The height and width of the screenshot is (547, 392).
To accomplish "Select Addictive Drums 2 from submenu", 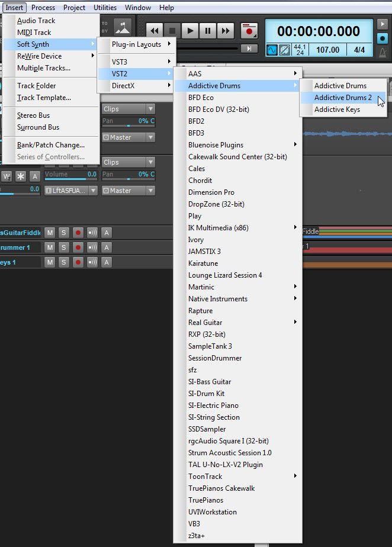I will tap(343, 98).
